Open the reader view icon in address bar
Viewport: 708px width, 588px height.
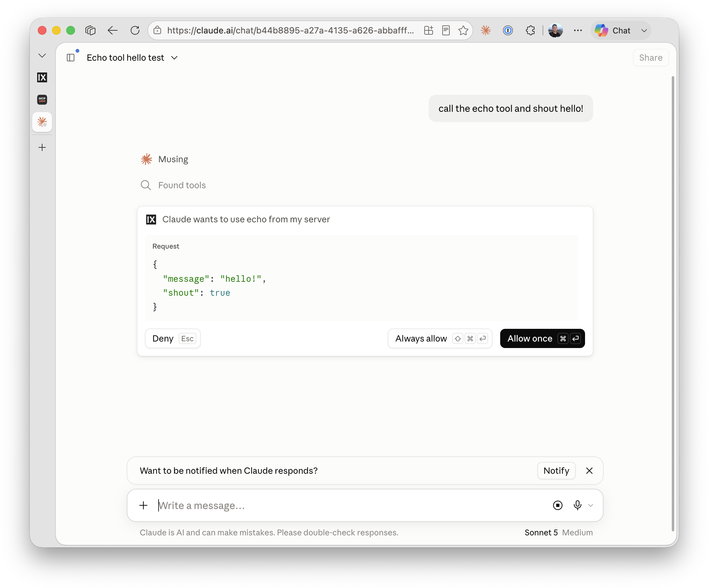(446, 30)
